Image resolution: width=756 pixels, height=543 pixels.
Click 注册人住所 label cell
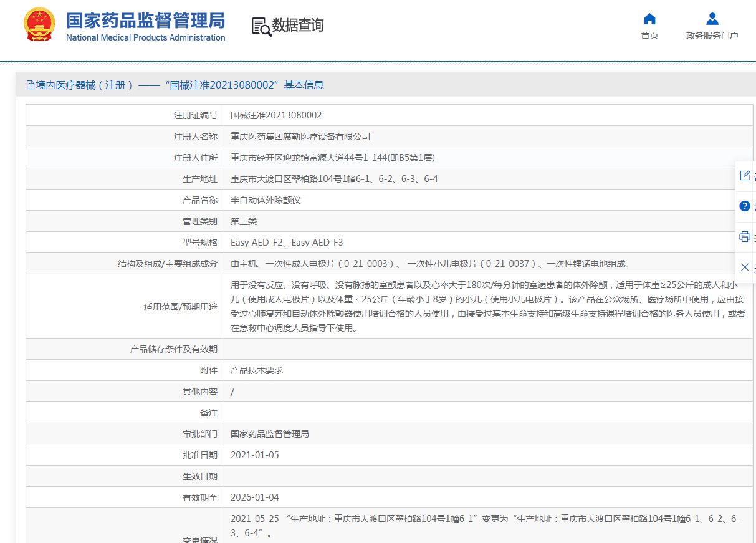coord(125,158)
